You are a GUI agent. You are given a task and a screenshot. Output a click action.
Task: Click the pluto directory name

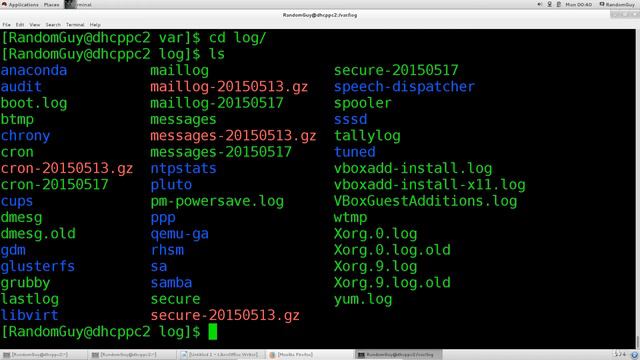[x=171, y=185]
